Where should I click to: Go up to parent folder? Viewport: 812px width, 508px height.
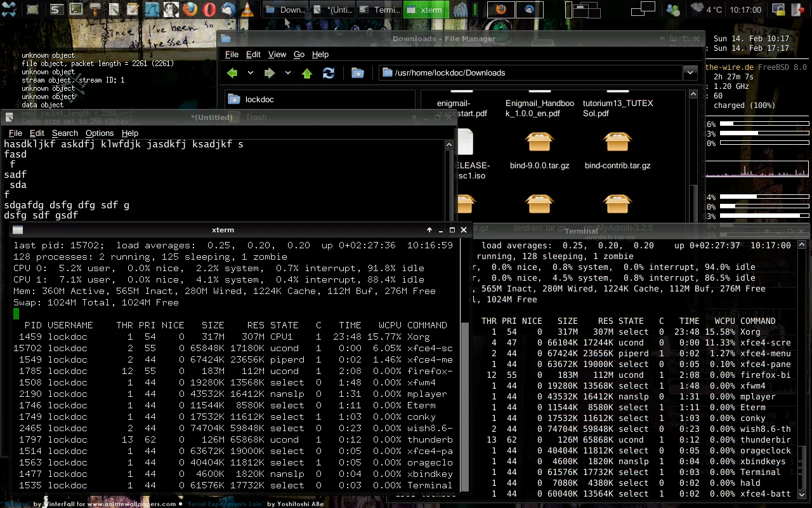[307, 73]
